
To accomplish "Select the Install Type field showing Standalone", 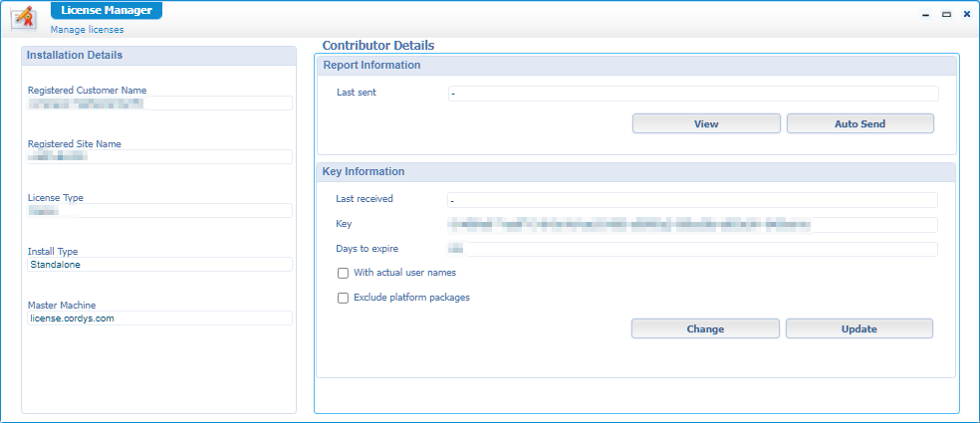I will (159, 265).
